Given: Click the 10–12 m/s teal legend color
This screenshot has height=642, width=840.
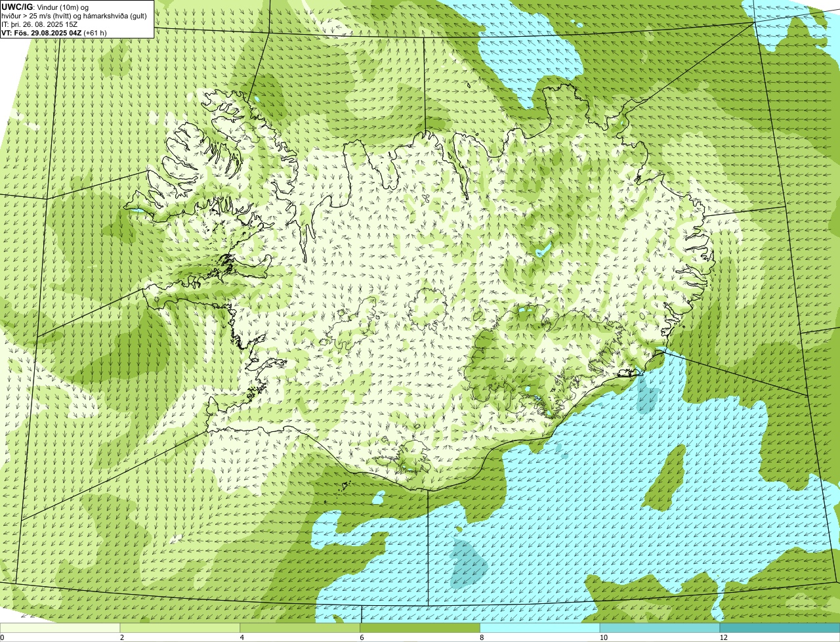Looking at the screenshot, I should point(660,628).
